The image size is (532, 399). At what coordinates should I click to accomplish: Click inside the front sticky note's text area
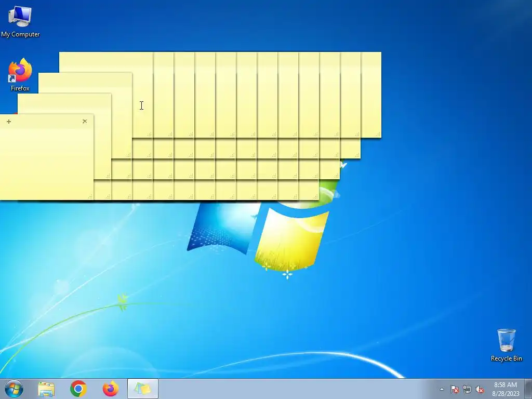point(46,164)
